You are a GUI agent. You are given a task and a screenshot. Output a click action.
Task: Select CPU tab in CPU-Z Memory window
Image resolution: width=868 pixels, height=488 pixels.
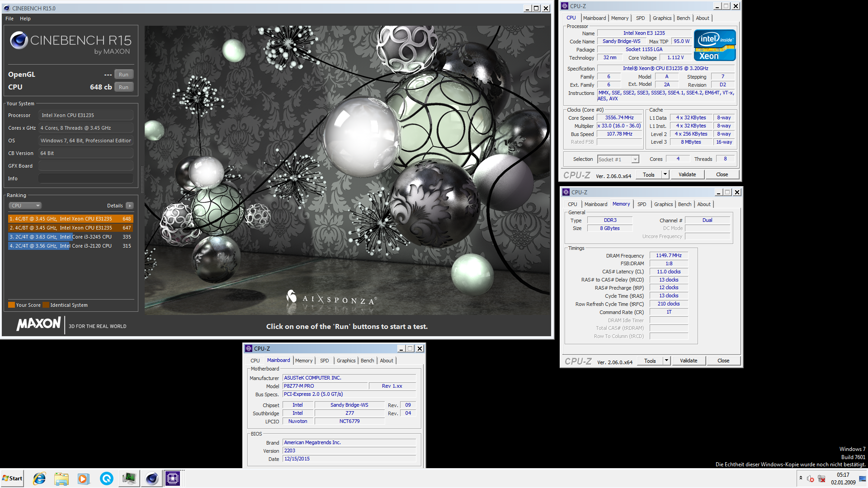click(572, 204)
